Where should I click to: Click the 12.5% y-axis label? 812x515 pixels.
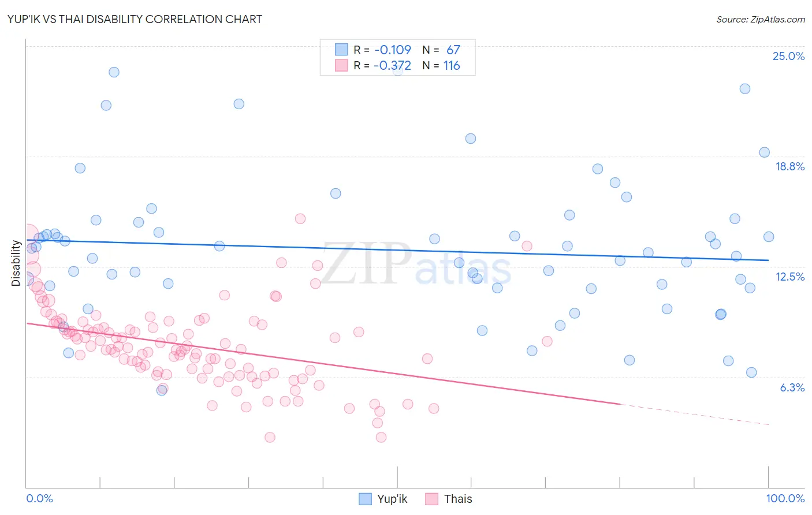click(x=789, y=277)
